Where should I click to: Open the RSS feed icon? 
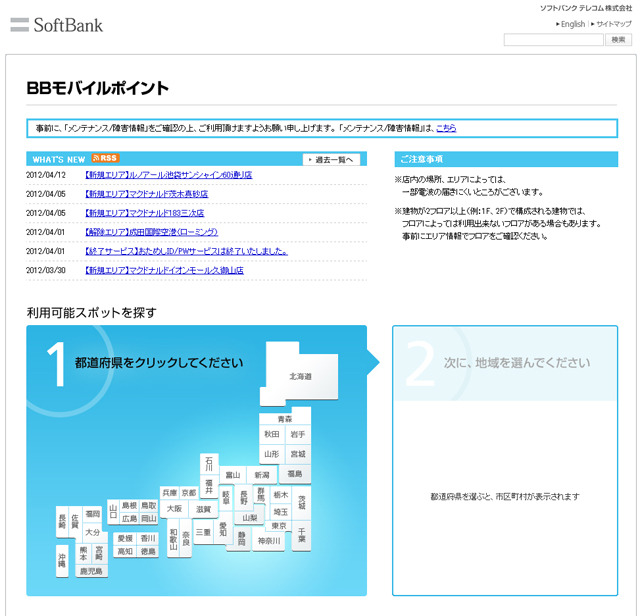[x=105, y=158]
